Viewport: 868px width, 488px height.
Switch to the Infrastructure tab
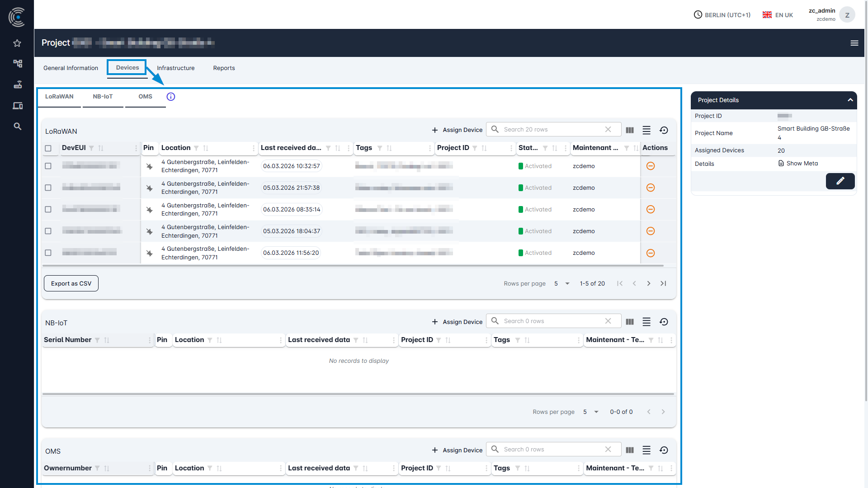(x=175, y=68)
